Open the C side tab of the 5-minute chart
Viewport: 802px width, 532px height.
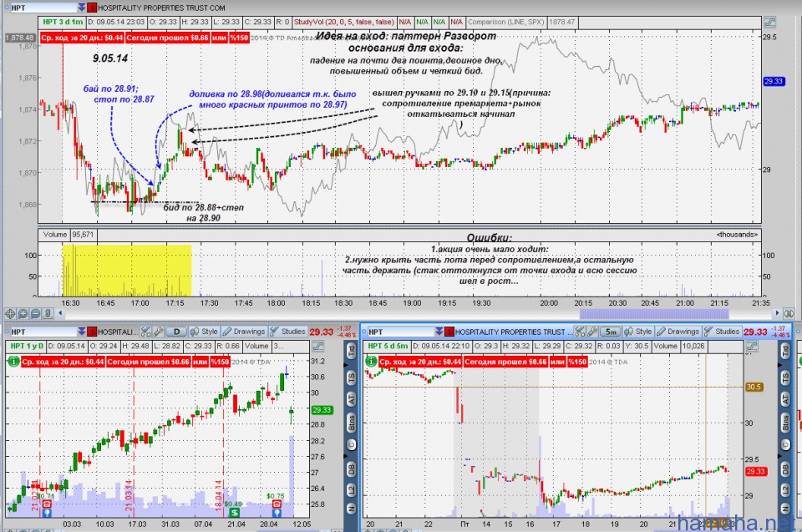click(785, 444)
